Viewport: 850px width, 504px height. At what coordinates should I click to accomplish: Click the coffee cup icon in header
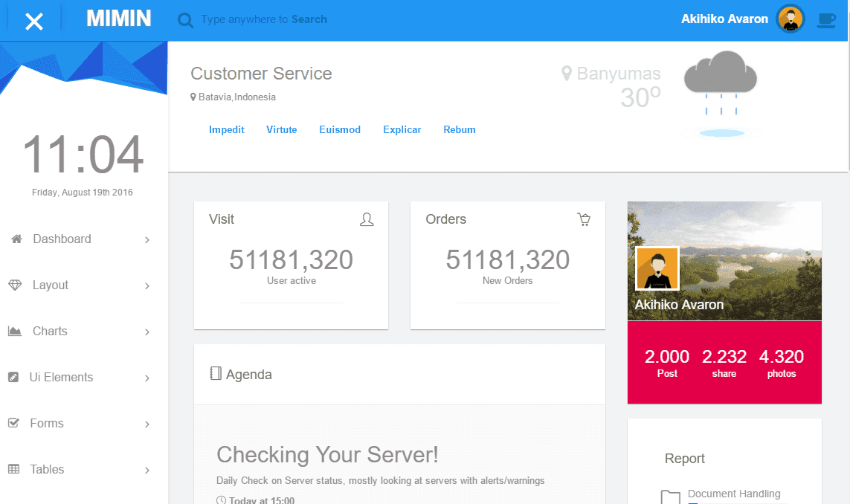826,20
